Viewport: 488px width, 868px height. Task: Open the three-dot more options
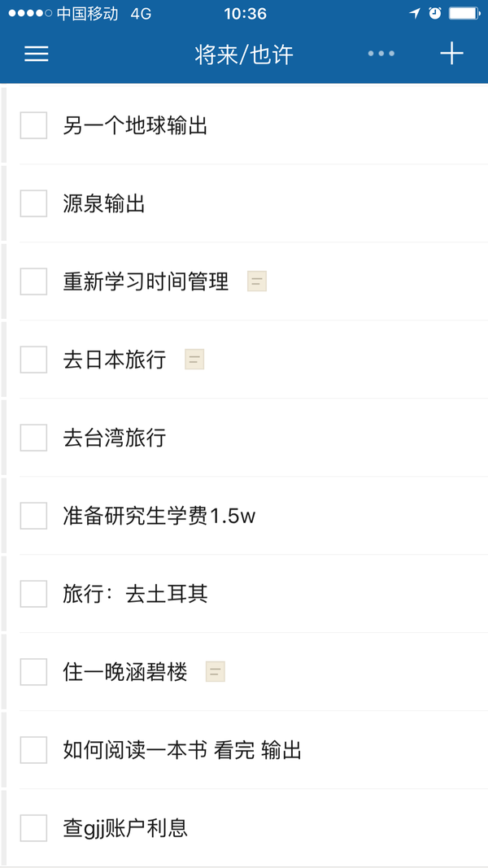[381, 53]
